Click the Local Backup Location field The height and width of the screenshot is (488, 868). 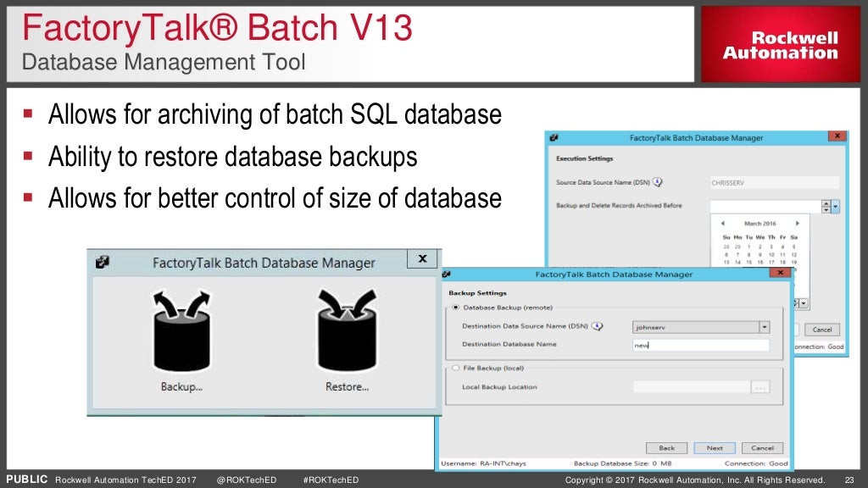(x=692, y=387)
